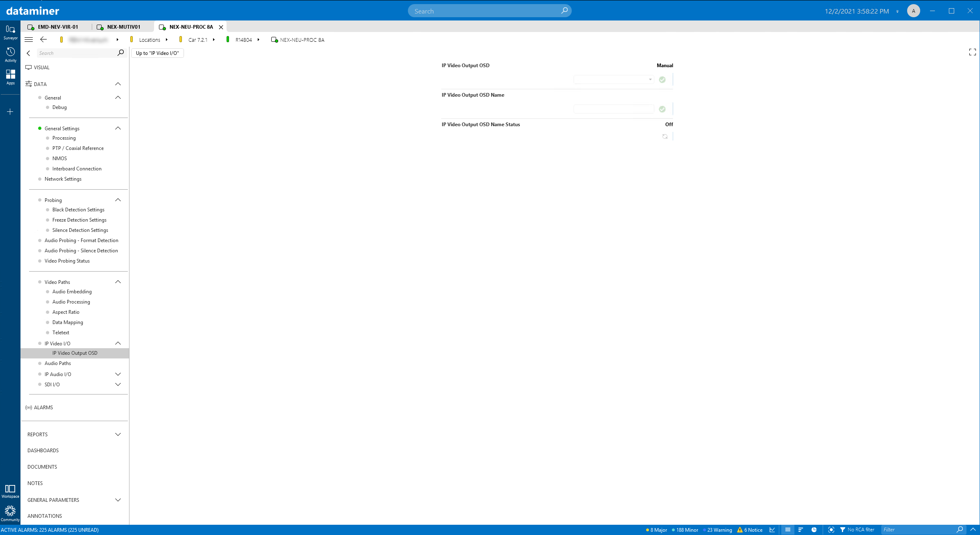The width and height of the screenshot is (980, 535).
Task: Collapse the DATA section
Action: 118,84
